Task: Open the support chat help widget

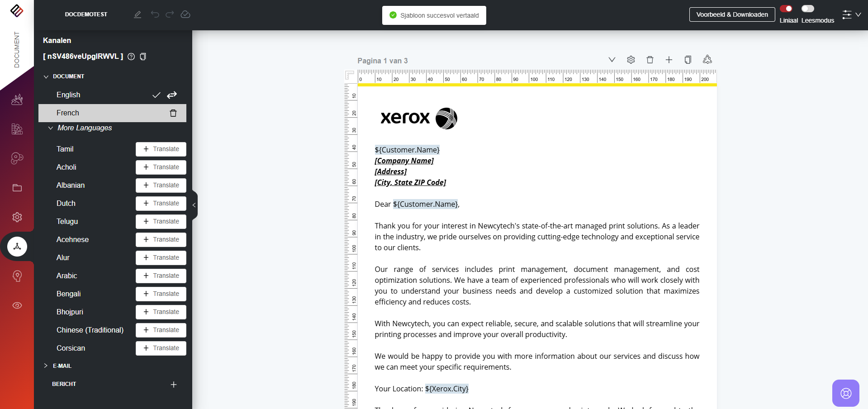Action: 845,393
